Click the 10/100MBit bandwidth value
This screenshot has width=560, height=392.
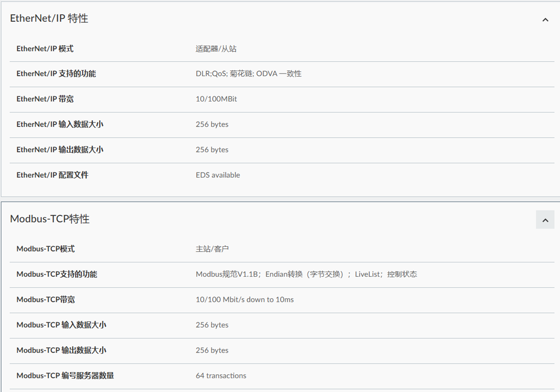(216, 99)
